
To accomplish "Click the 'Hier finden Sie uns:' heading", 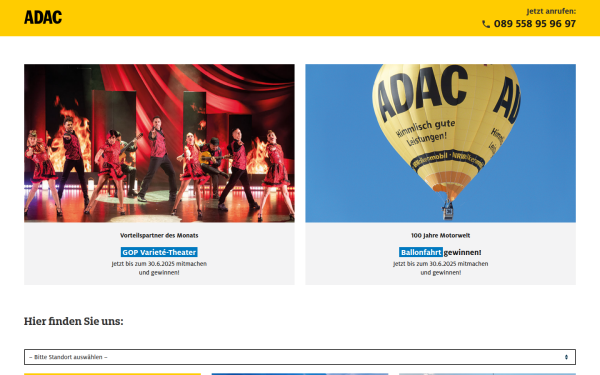I will click(74, 321).
